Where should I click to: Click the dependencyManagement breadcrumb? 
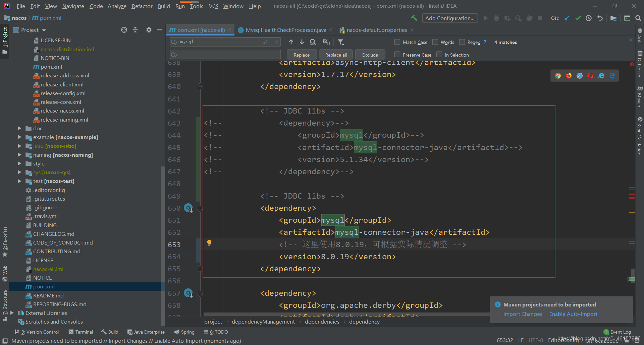[x=263, y=322]
